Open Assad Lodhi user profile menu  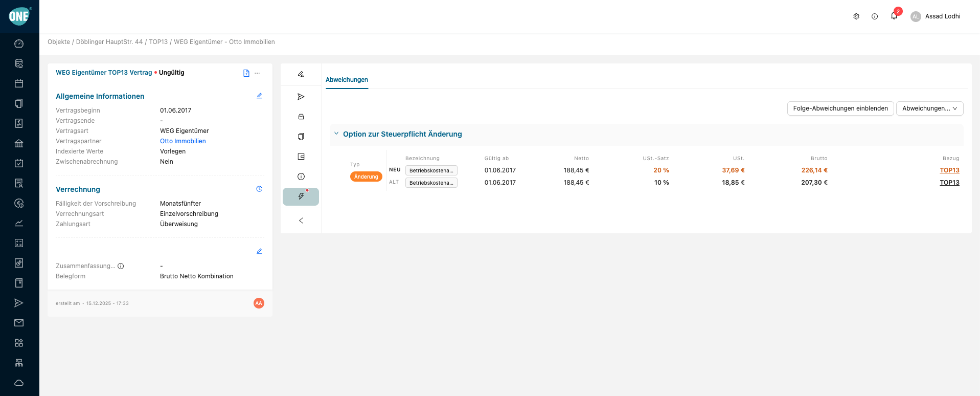click(x=936, y=16)
